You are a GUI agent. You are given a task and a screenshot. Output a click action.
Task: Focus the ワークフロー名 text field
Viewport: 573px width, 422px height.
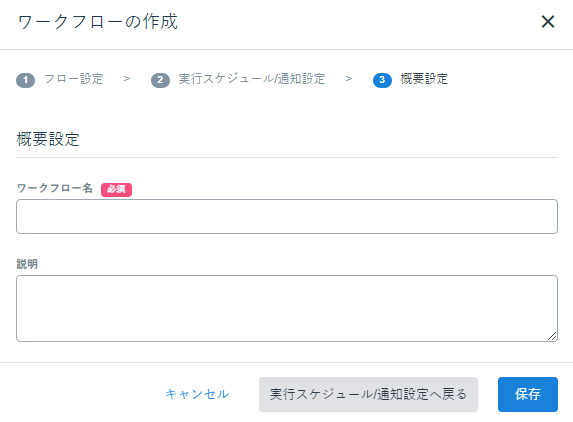click(287, 216)
